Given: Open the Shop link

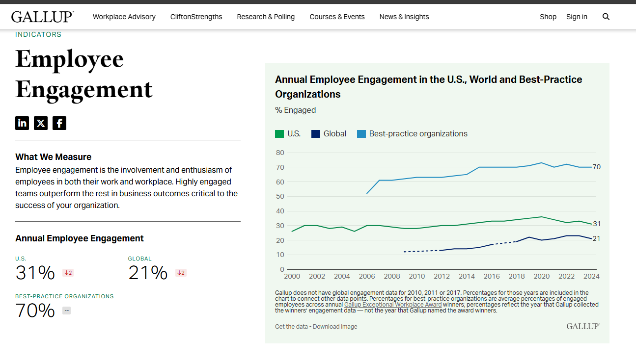Looking at the screenshot, I should [x=548, y=17].
